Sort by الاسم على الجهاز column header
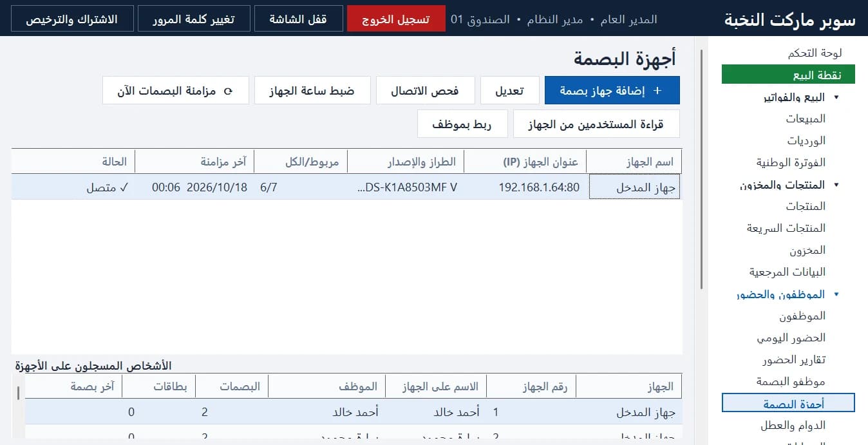 [x=436, y=386]
